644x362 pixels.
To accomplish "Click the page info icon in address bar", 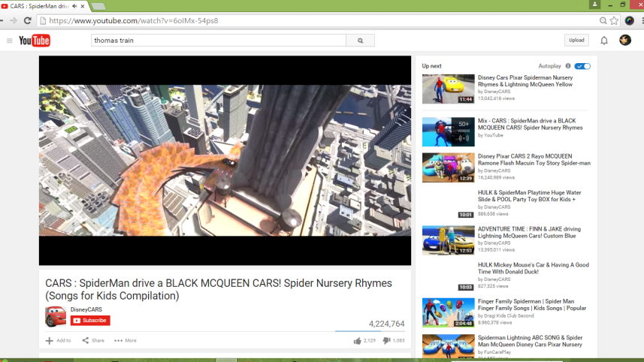I will point(43,20).
